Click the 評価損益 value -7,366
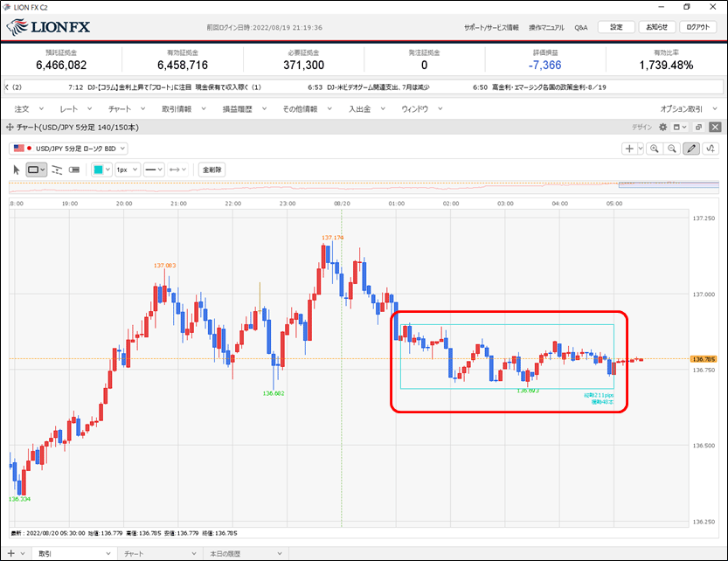This screenshot has height=561, width=728. (x=544, y=65)
